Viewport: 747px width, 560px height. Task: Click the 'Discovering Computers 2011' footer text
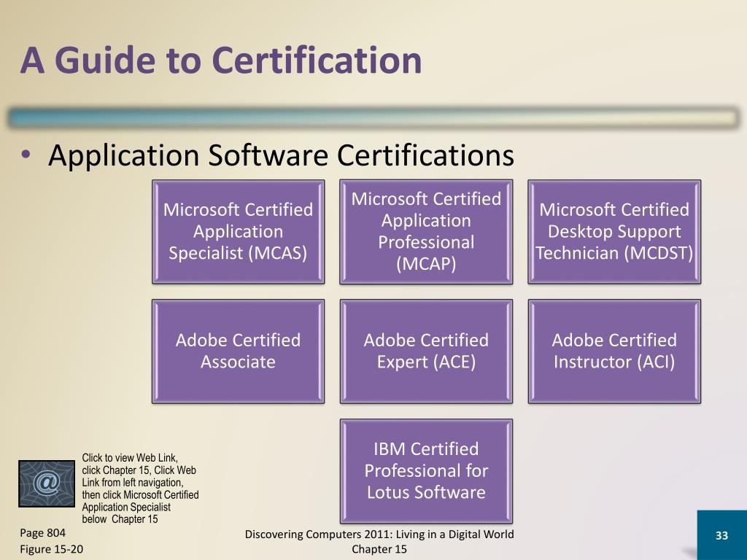(379, 534)
